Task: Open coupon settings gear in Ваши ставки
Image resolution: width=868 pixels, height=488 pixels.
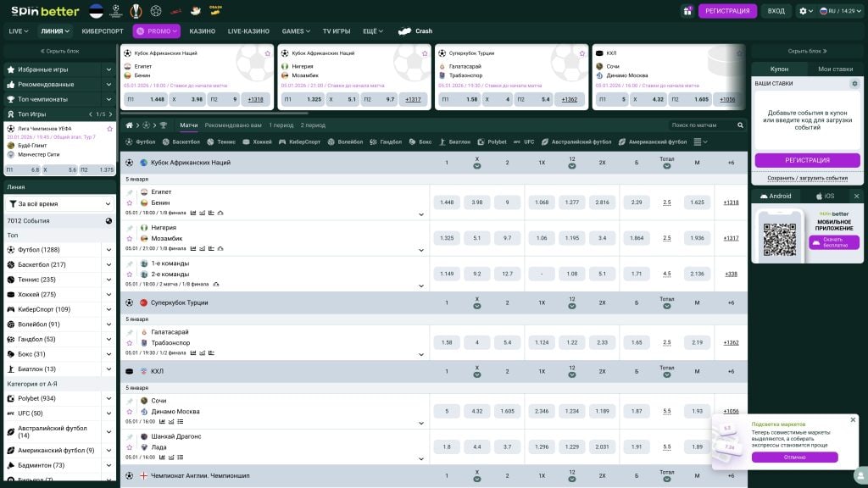Action: tap(854, 84)
